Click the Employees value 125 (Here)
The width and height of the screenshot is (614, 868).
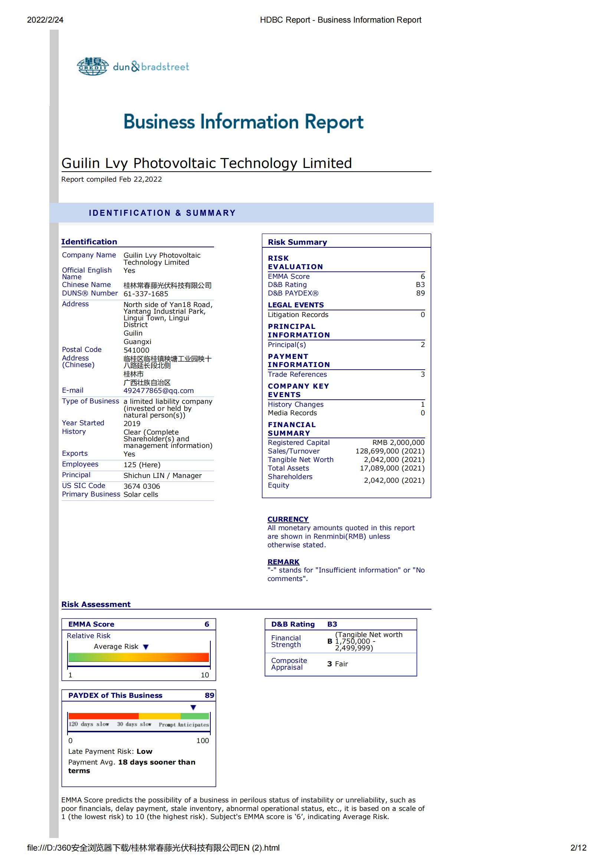click(142, 465)
